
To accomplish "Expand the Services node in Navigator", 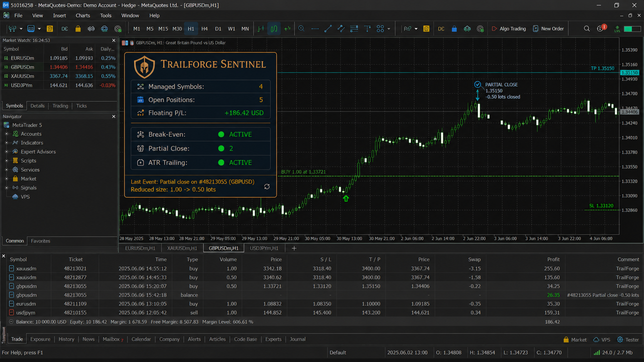I will 7,170.
